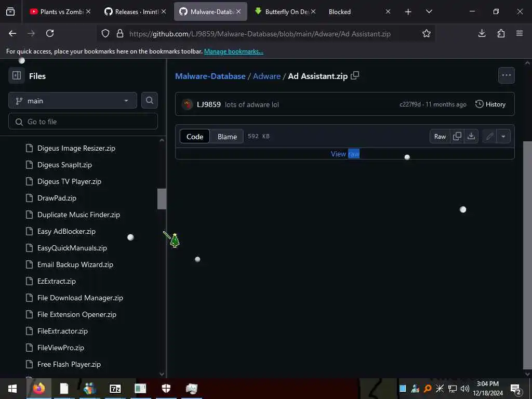Click Manage bookmarks link
This screenshot has height=399, width=532.
233,51
